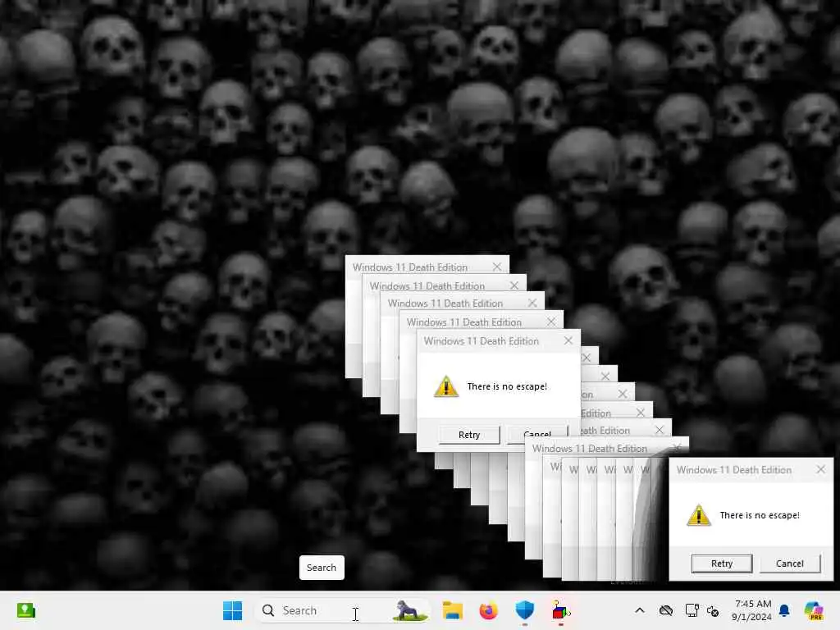Open the green widgets icon on taskbar
This screenshot has width=840, height=630.
(x=25, y=610)
